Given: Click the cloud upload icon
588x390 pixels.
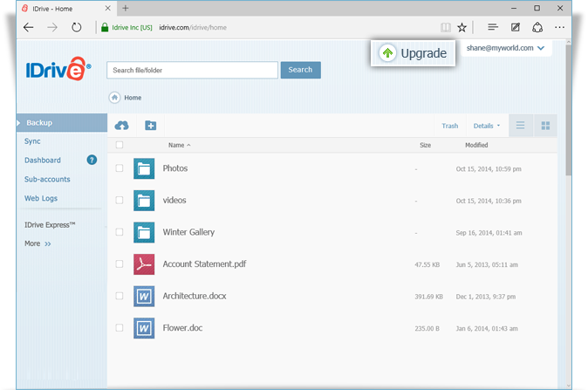Looking at the screenshot, I should pos(121,126).
